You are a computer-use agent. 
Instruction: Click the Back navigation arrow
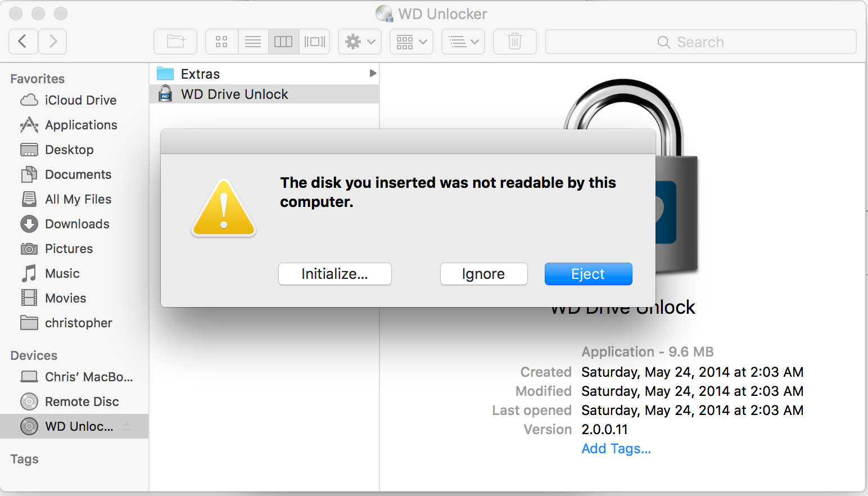[x=23, y=42]
